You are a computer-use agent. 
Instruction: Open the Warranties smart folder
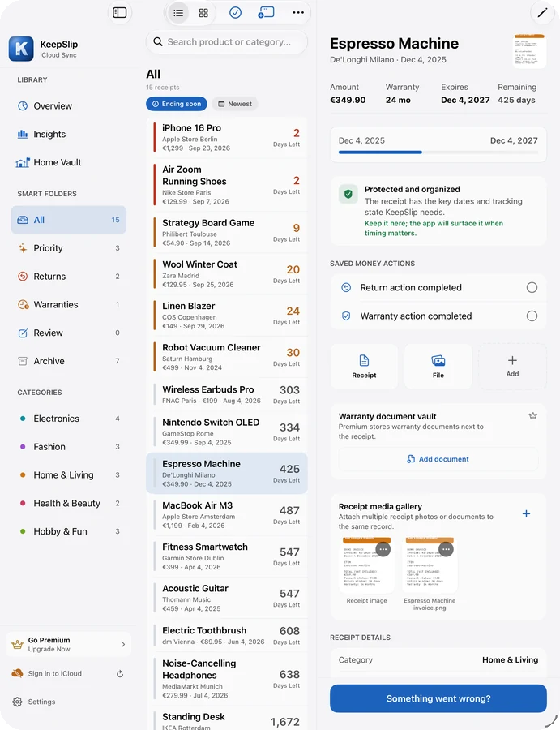(x=68, y=304)
